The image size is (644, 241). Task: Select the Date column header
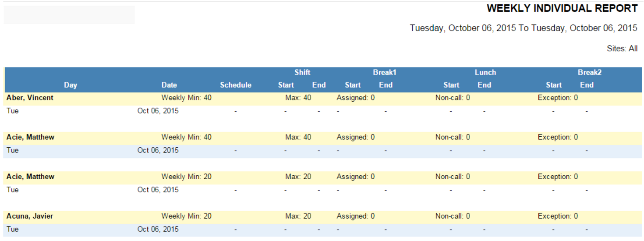[169, 85]
